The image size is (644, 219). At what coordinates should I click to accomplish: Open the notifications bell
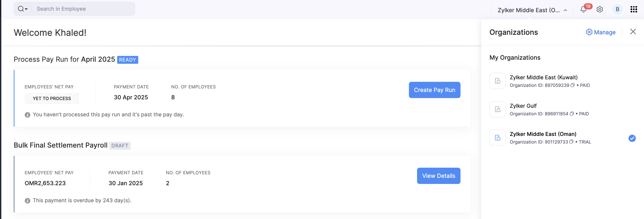[x=584, y=10]
